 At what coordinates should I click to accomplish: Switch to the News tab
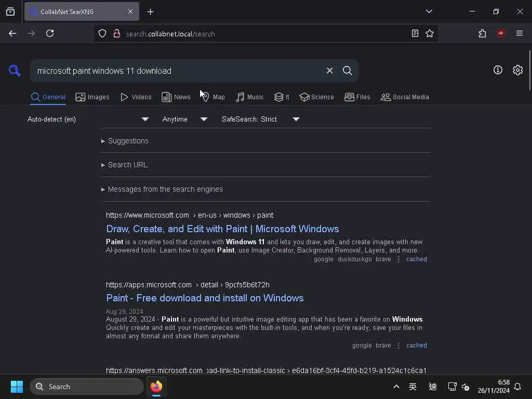176,97
